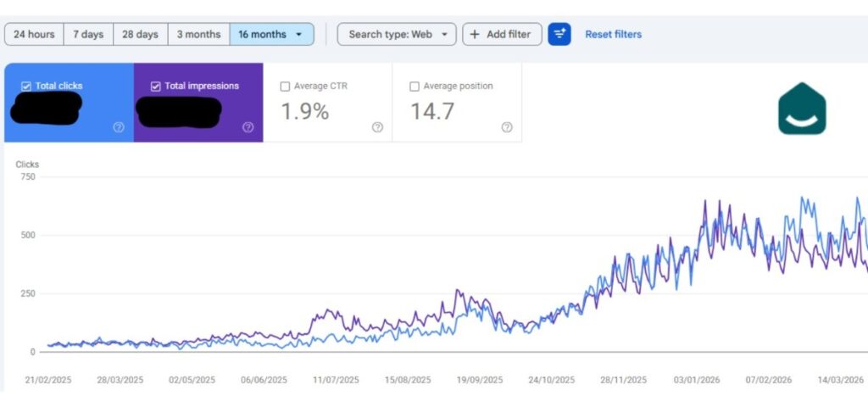Select the 28 days date range
868x407 pixels.
tap(140, 34)
